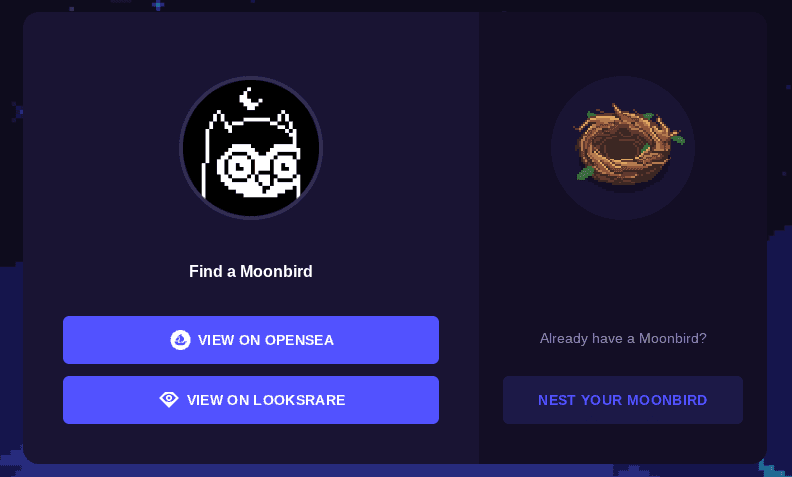Click the "LOOKSRARE" word in the second button

tap(299, 400)
